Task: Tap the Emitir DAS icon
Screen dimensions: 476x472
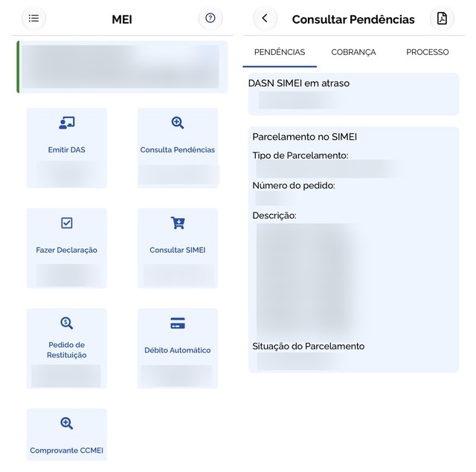Action: (x=67, y=123)
